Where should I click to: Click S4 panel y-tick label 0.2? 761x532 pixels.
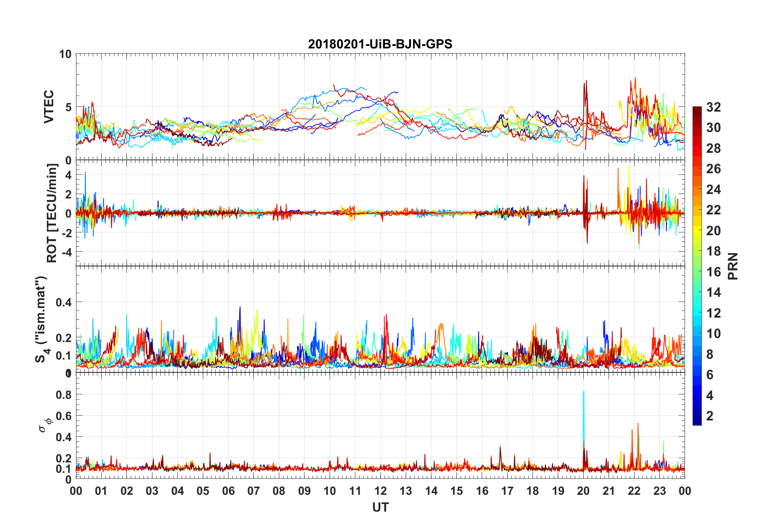tap(64, 338)
